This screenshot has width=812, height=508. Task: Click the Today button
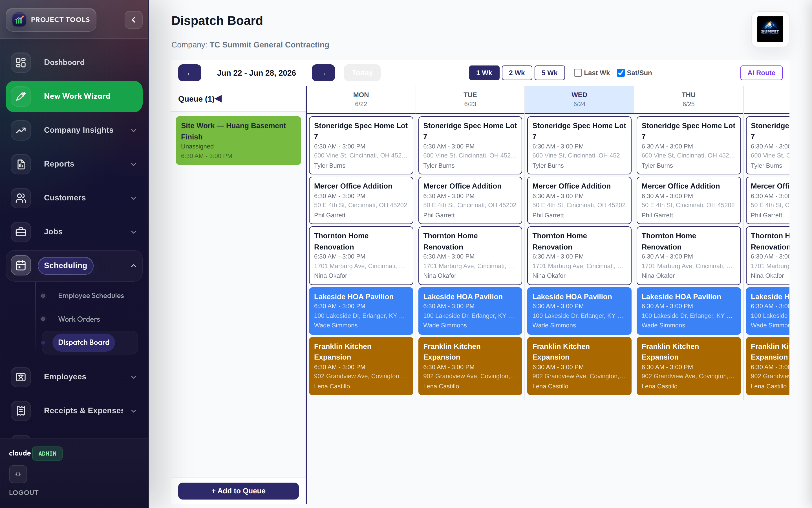tap(362, 73)
